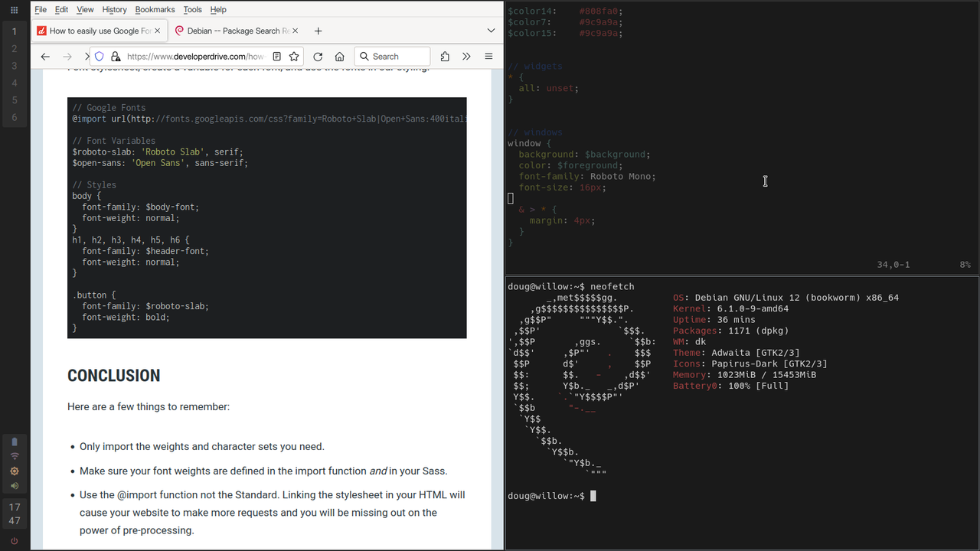Viewport: 980px width, 551px height.
Task: Bookmark this page with the star icon
Action: point(294,57)
